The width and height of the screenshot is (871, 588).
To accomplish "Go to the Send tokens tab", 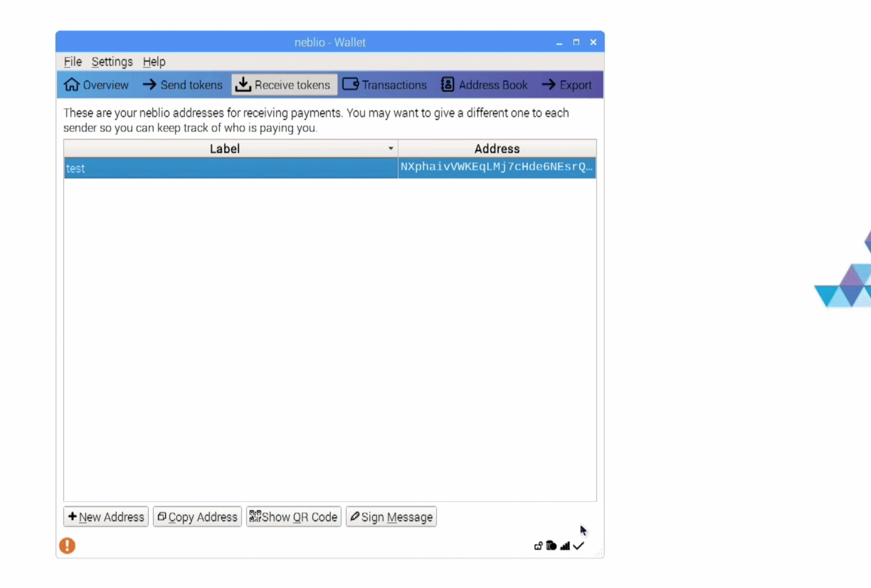I will coord(183,85).
